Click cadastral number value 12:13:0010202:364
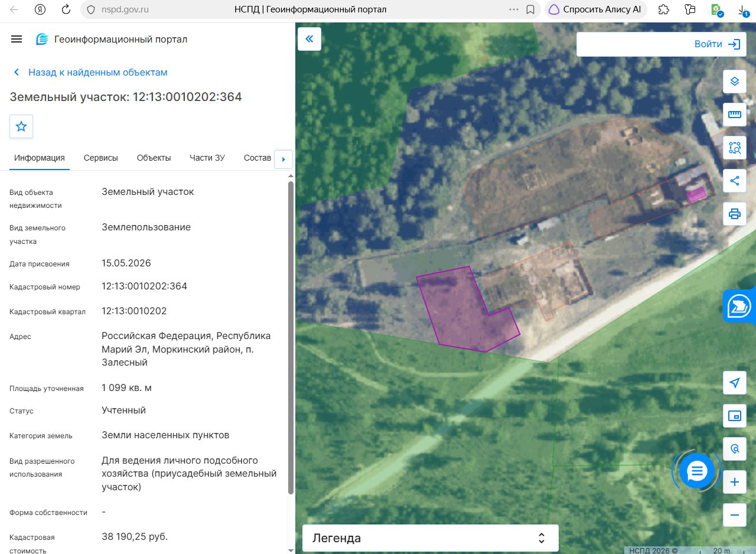The width and height of the screenshot is (756, 554). pos(144,286)
